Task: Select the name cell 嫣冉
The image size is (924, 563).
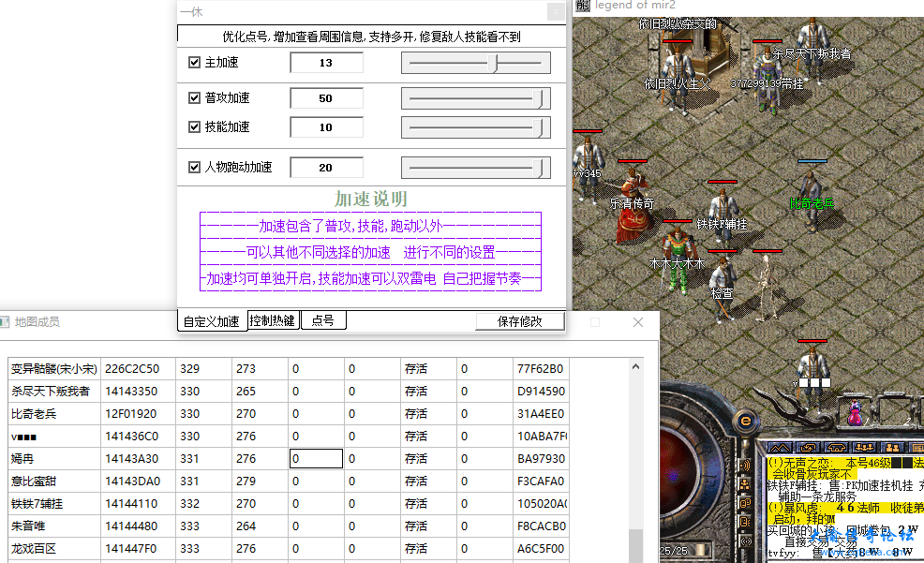Action: click(x=54, y=459)
